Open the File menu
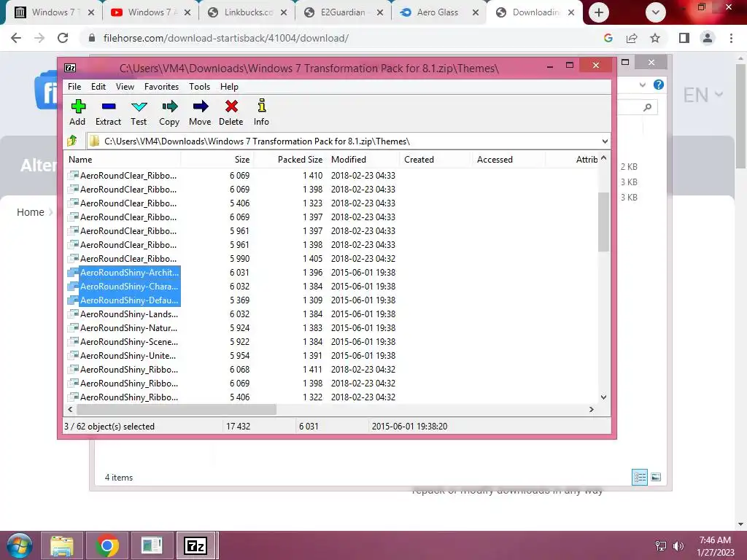This screenshot has width=747, height=560. tap(74, 87)
